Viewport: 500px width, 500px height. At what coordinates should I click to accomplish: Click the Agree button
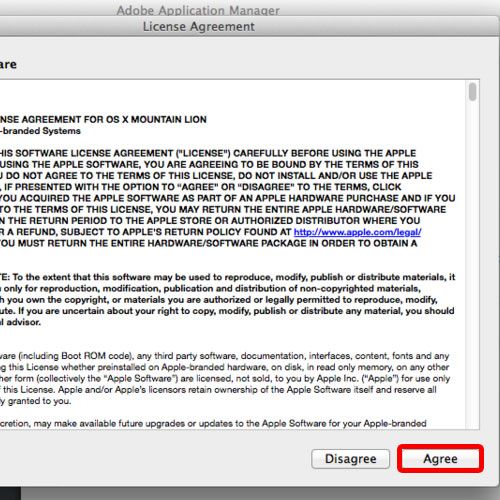point(440,459)
